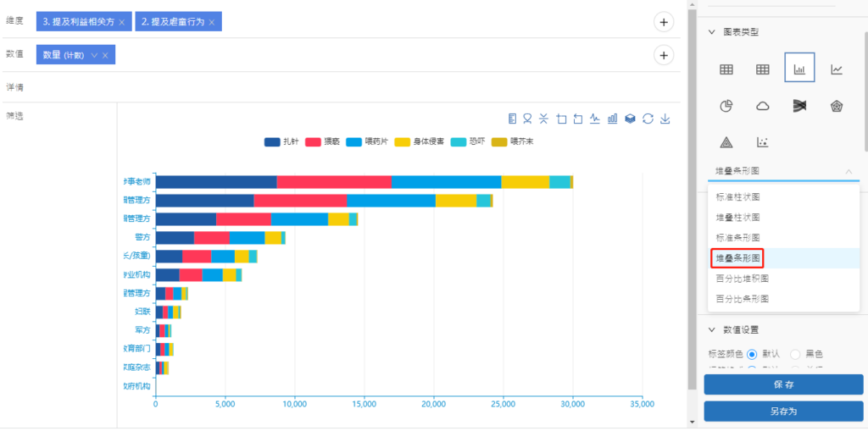This screenshot has height=431, width=868.
Task: Switch to bar chart via chart toolbar icon
Action: [x=612, y=119]
